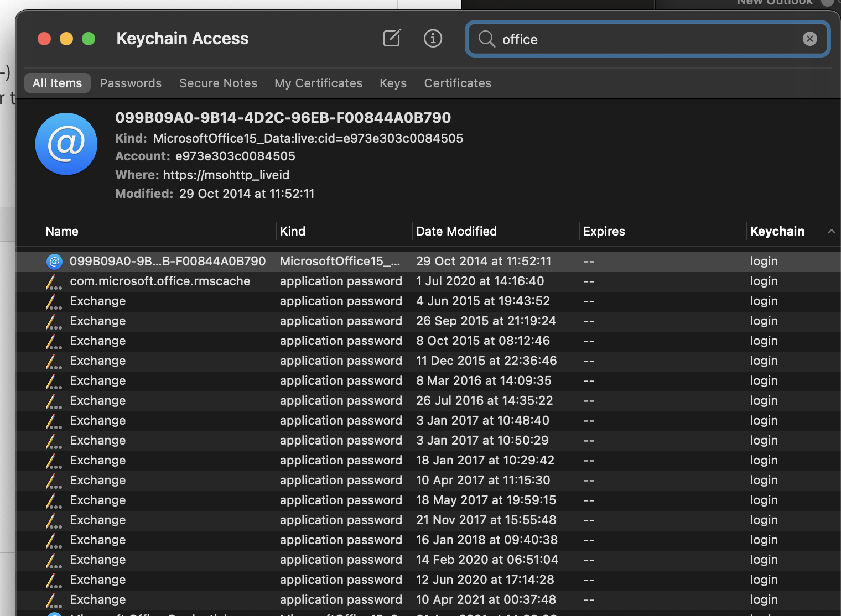
Task: Toggle sort direction arrow on Keychain column
Action: (831, 232)
